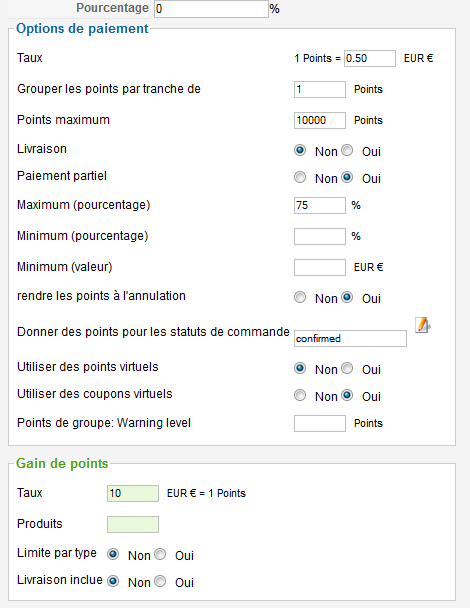Click the Points maximum field
The image size is (470, 608).
pos(320,120)
